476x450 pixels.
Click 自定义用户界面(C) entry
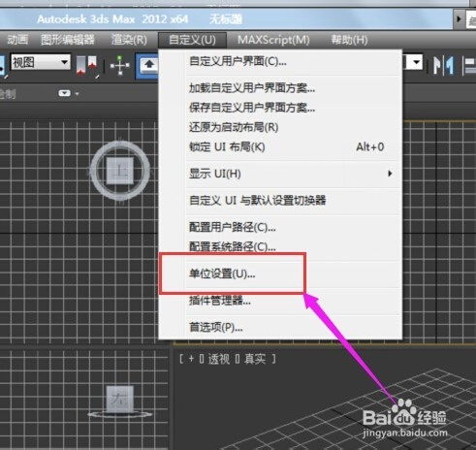point(238,61)
